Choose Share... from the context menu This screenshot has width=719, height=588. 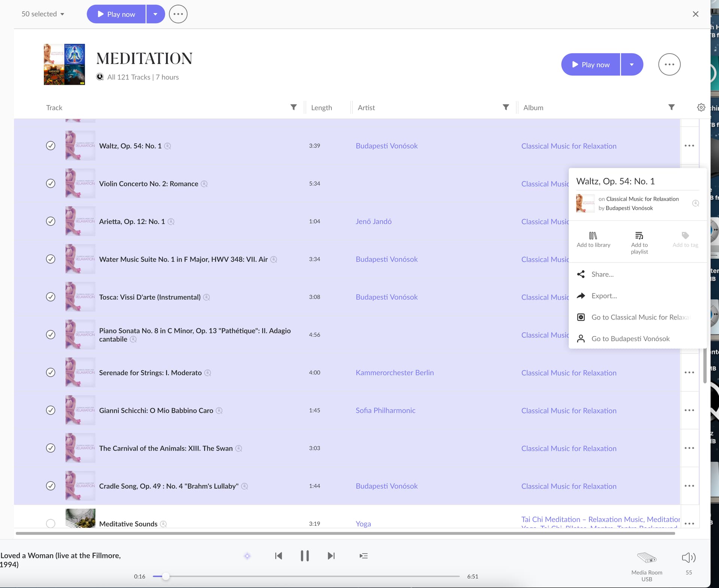[x=602, y=275]
